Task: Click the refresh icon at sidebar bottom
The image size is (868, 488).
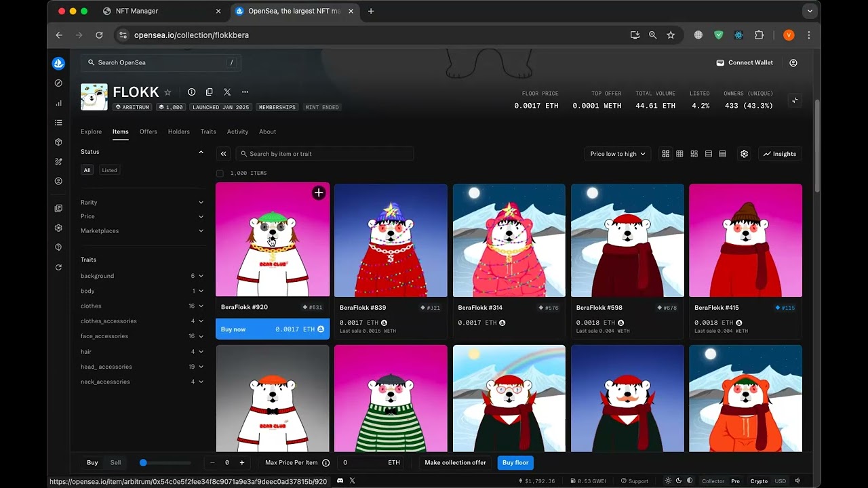Action: tap(58, 268)
